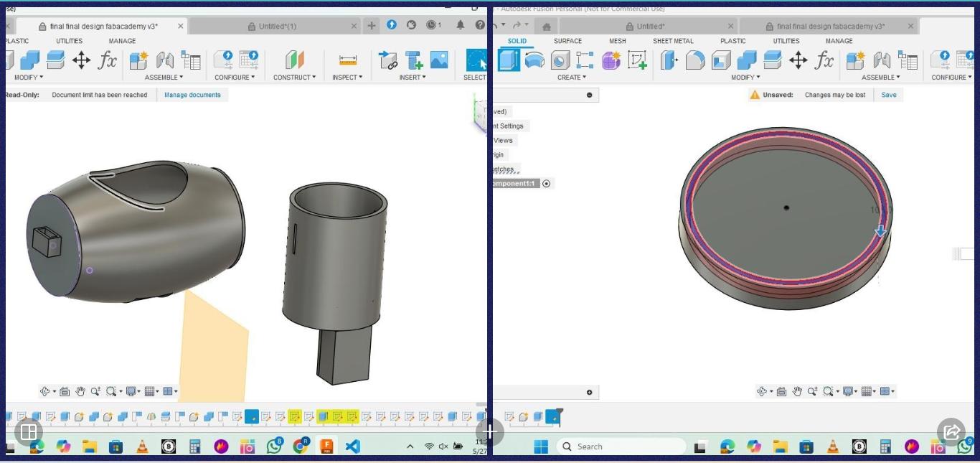Image resolution: width=980 pixels, height=463 pixels.
Task: Select Move/Copy tool in right window
Action: tap(798, 60)
